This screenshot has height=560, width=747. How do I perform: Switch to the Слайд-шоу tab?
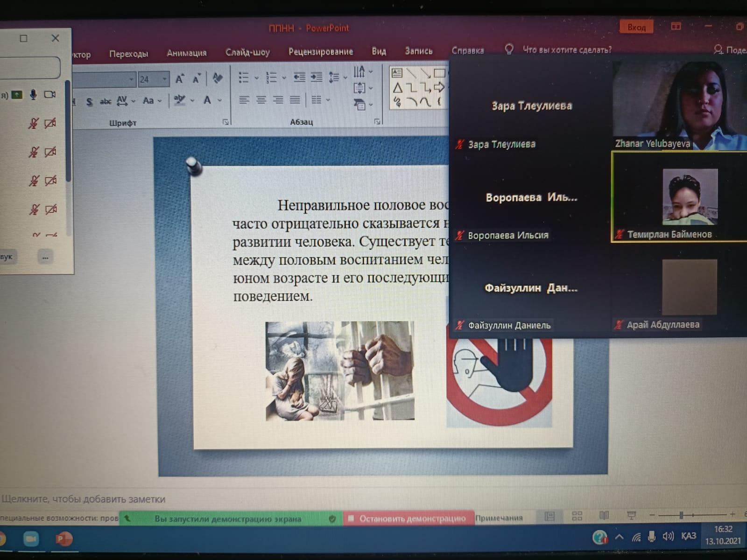tap(247, 52)
